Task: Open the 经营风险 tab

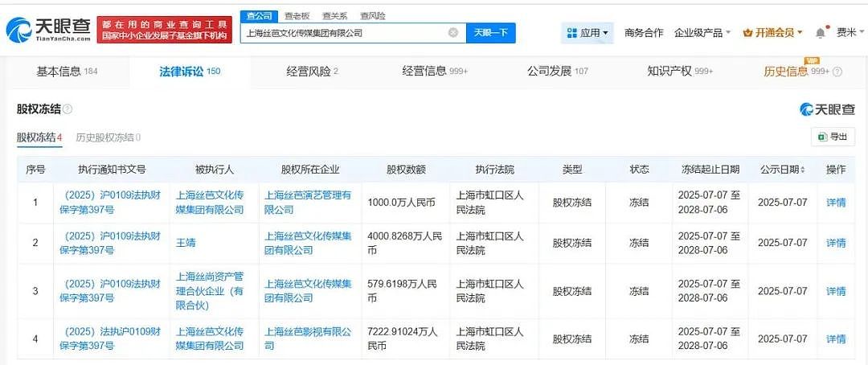Action: [312, 72]
